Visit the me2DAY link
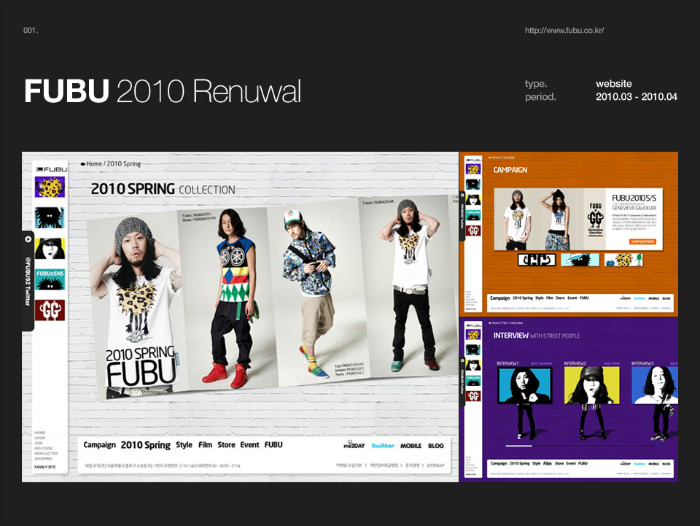The image size is (700, 526). coord(354,445)
